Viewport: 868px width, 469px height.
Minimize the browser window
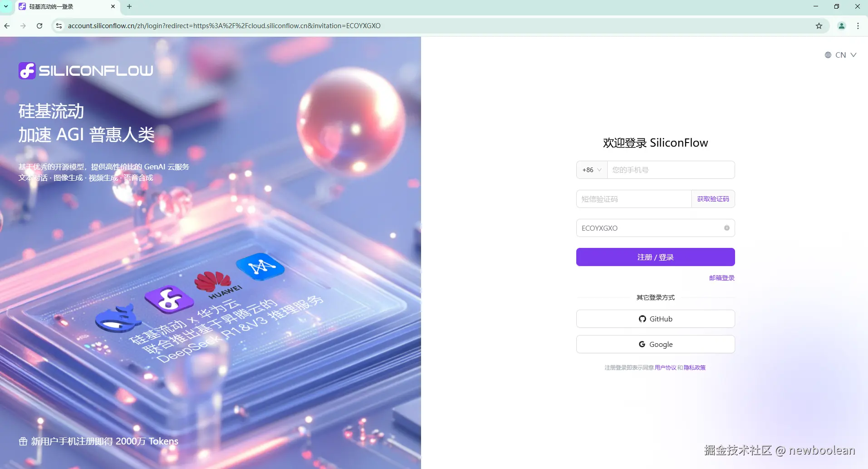click(816, 6)
